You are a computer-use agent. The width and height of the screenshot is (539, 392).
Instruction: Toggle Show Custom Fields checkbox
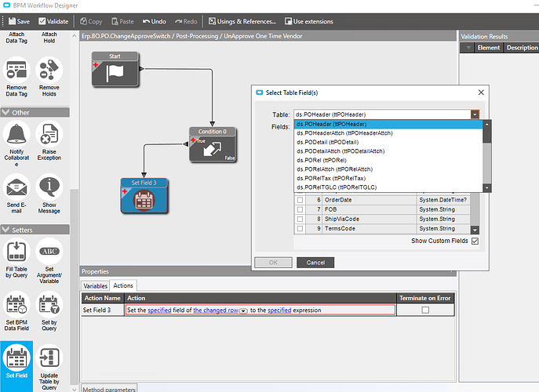pyautogui.click(x=475, y=241)
